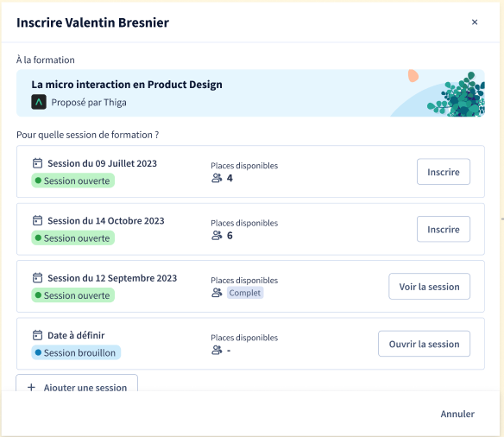Click the À la formation label
This screenshot has height=437, width=504.
tap(46, 60)
